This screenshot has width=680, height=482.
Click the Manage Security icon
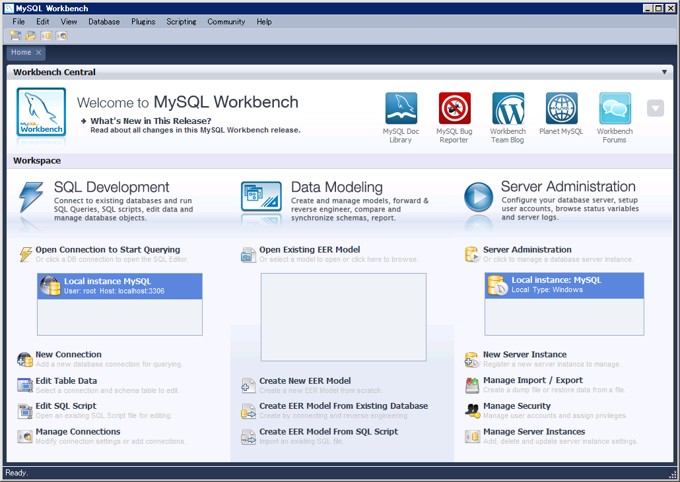[x=472, y=411]
